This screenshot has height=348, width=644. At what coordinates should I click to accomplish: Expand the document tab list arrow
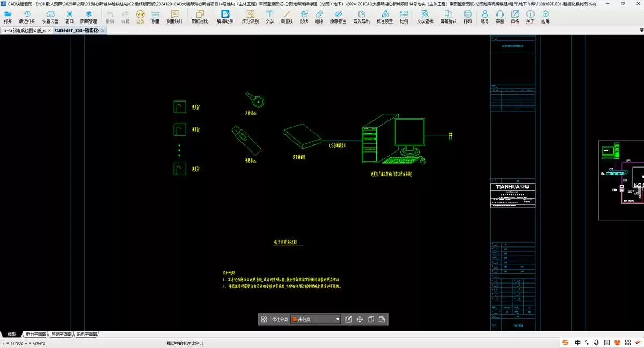(x=641, y=31)
